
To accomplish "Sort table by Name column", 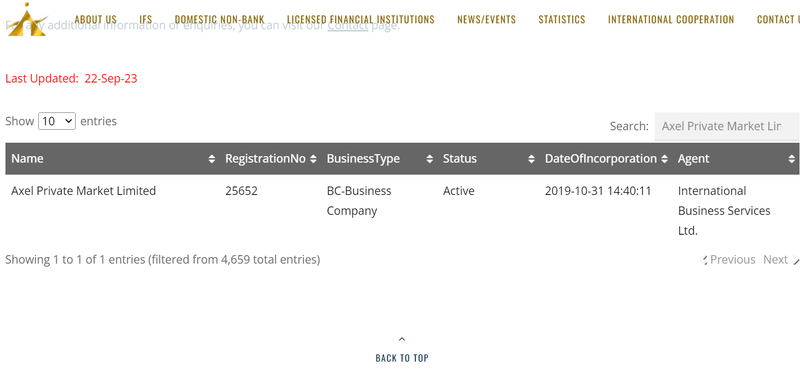I will (x=113, y=159).
